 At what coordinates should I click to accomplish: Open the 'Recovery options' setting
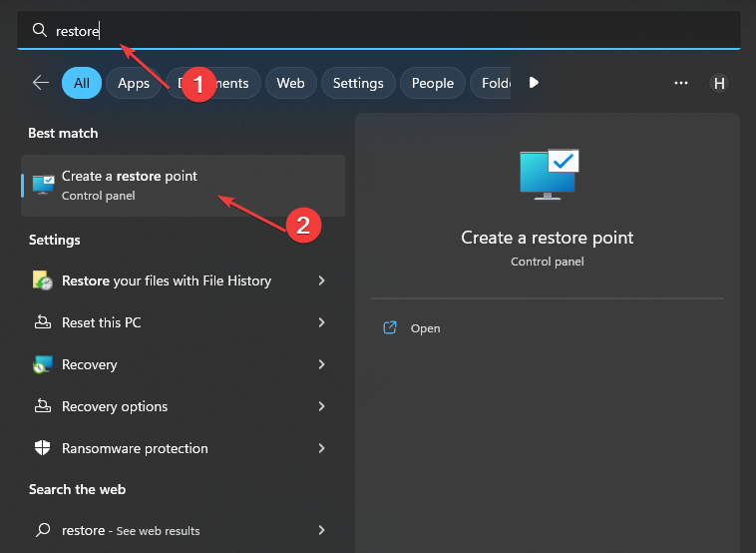[x=183, y=406]
